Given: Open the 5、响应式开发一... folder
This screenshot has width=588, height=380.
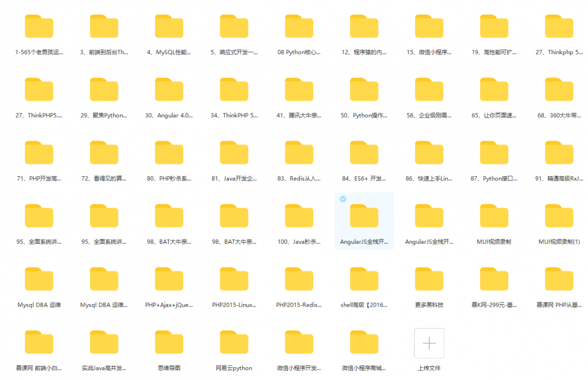Looking at the screenshot, I should 234,26.
